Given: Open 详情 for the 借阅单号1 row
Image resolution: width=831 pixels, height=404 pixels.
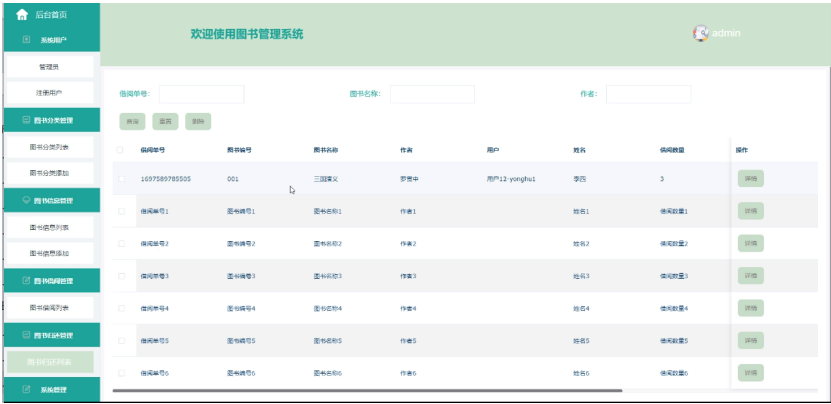Looking at the screenshot, I should [750, 211].
